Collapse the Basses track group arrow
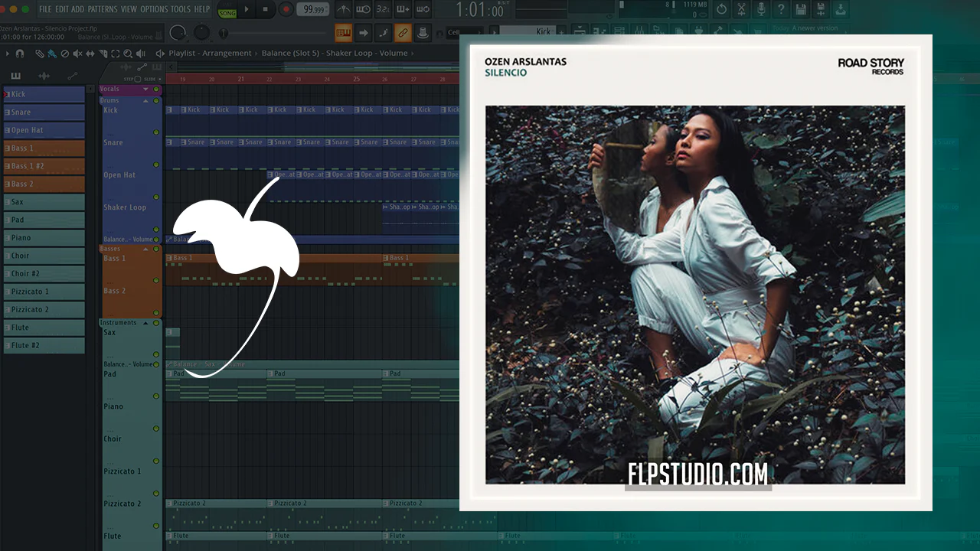Viewport: 980px width, 551px height. click(145, 249)
